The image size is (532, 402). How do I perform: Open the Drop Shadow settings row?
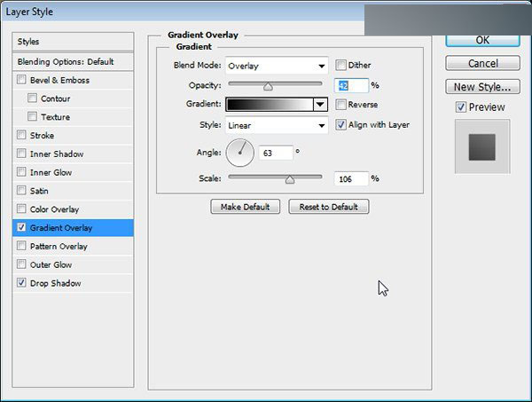coord(73,283)
